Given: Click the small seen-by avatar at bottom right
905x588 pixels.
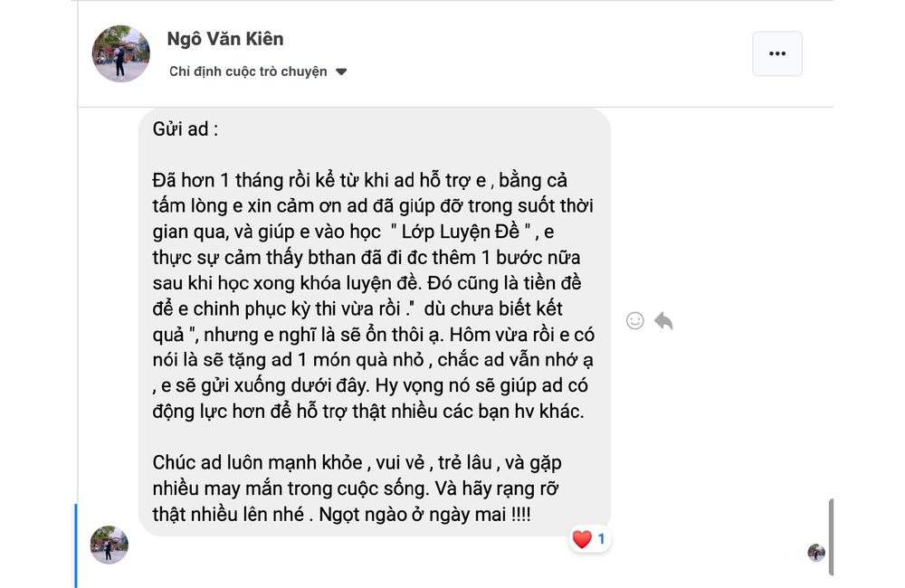Looking at the screenshot, I should pyautogui.click(x=816, y=552).
